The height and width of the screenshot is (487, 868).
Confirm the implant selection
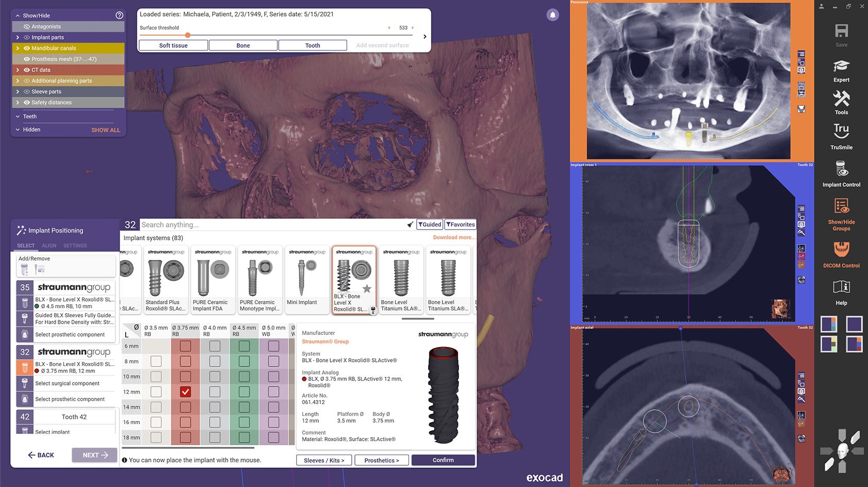(443, 460)
